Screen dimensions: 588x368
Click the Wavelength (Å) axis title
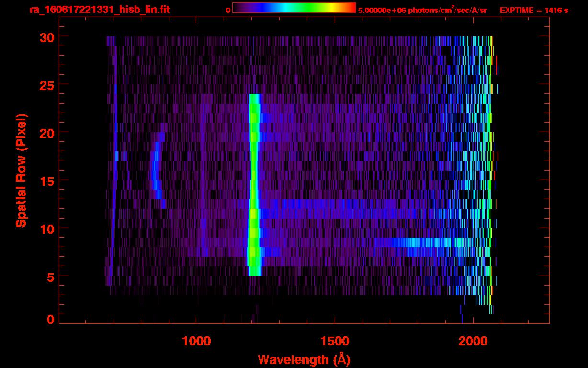point(301,359)
